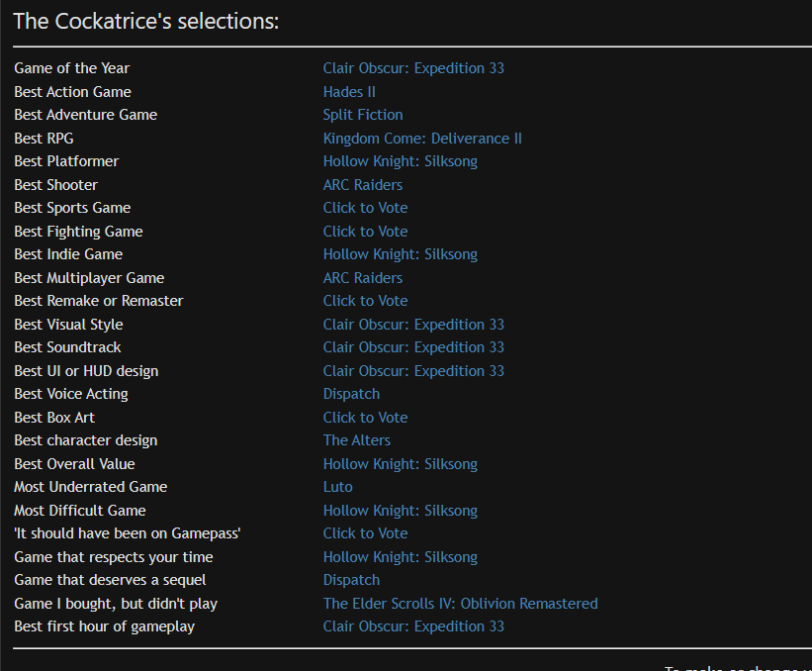Open the Best Visual Style selection link
812x671 pixels.
[413, 325]
